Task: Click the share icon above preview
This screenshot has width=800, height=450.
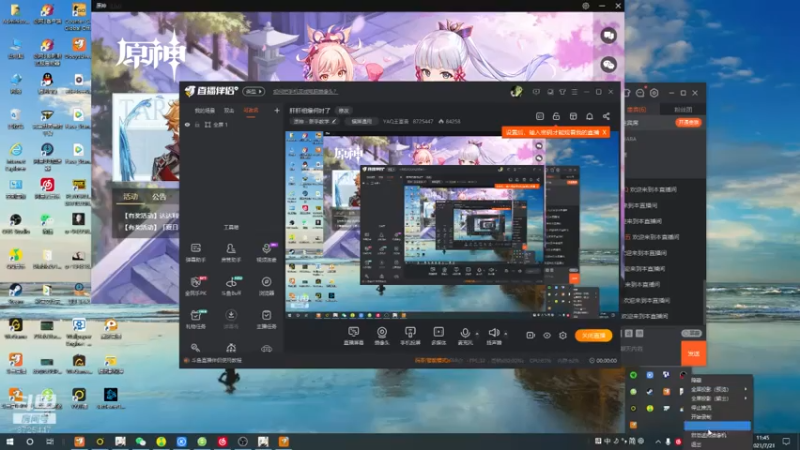Action: 606,116
